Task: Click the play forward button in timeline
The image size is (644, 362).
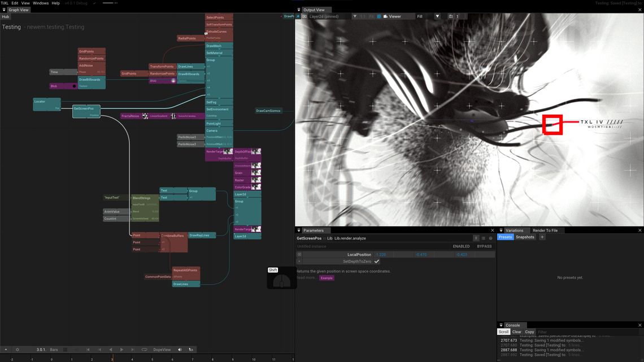Action: tap(121, 350)
